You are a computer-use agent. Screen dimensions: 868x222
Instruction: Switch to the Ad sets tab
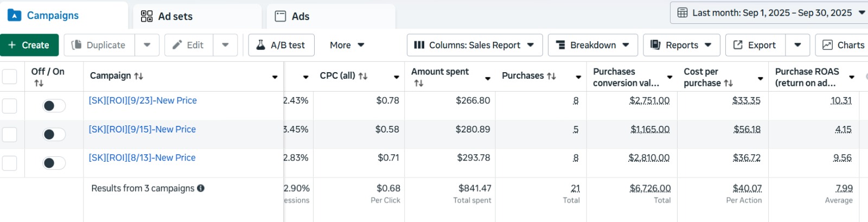197,16
